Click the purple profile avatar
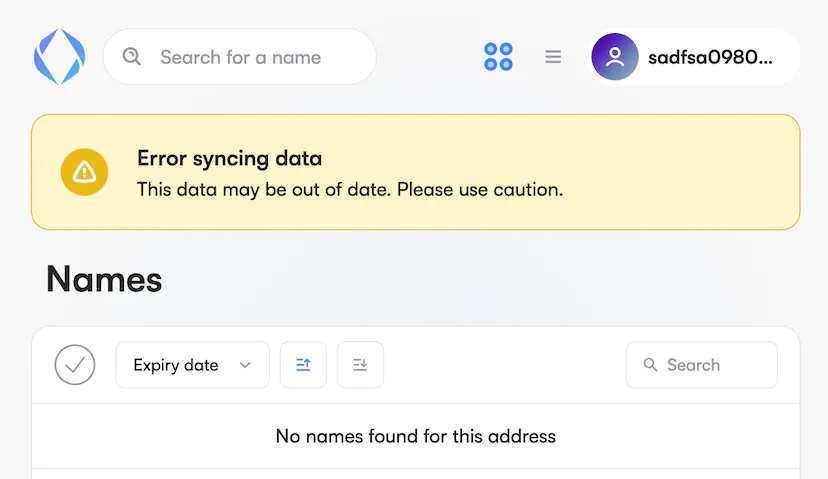The height and width of the screenshot is (479, 828). [x=615, y=57]
